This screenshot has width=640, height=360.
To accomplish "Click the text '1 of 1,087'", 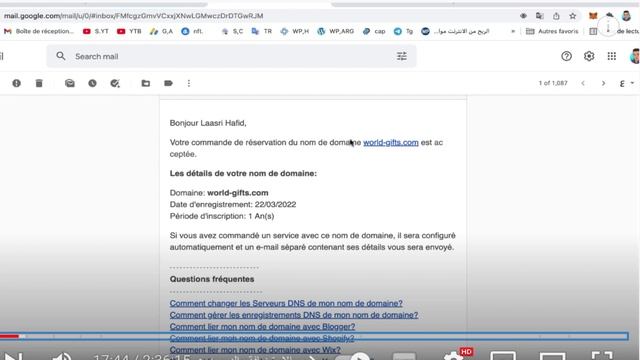I will [553, 83].
